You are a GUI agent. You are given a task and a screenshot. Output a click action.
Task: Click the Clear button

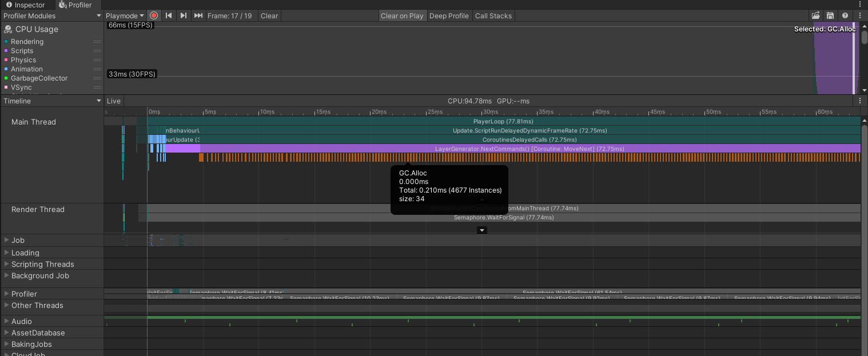click(x=269, y=15)
